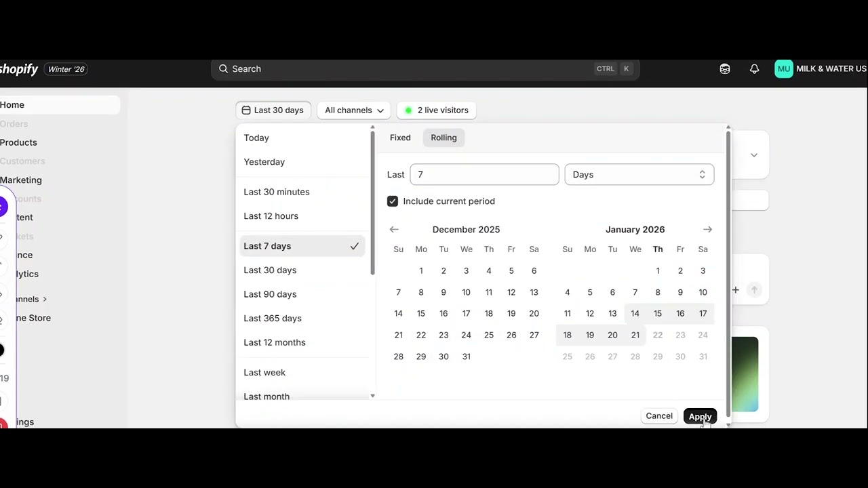Image resolution: width=868 pixels, height=488 pixels.
Task: Click the Last number input field
Action: (x=485, y=174)
